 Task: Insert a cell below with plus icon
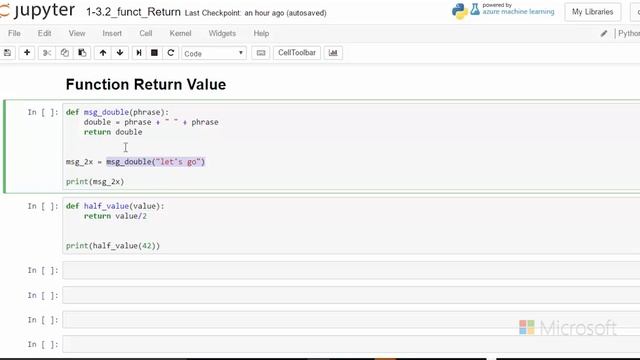pyautogui.click(x=27, y=53)
